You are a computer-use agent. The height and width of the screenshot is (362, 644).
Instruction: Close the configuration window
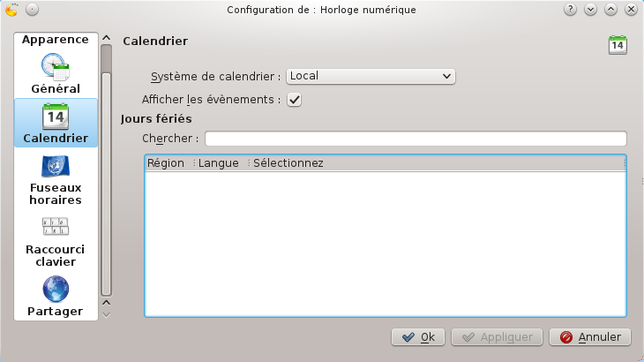point(631,10)
